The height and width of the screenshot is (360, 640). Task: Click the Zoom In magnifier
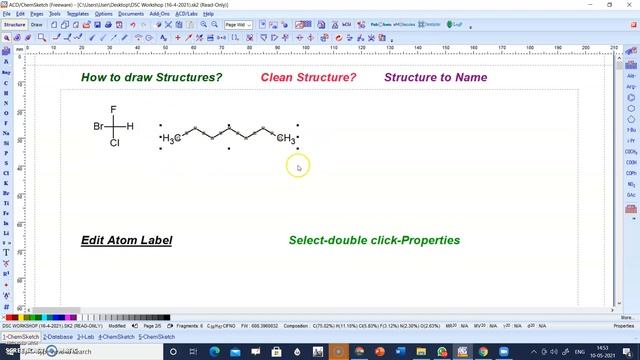tap(203, 25)
